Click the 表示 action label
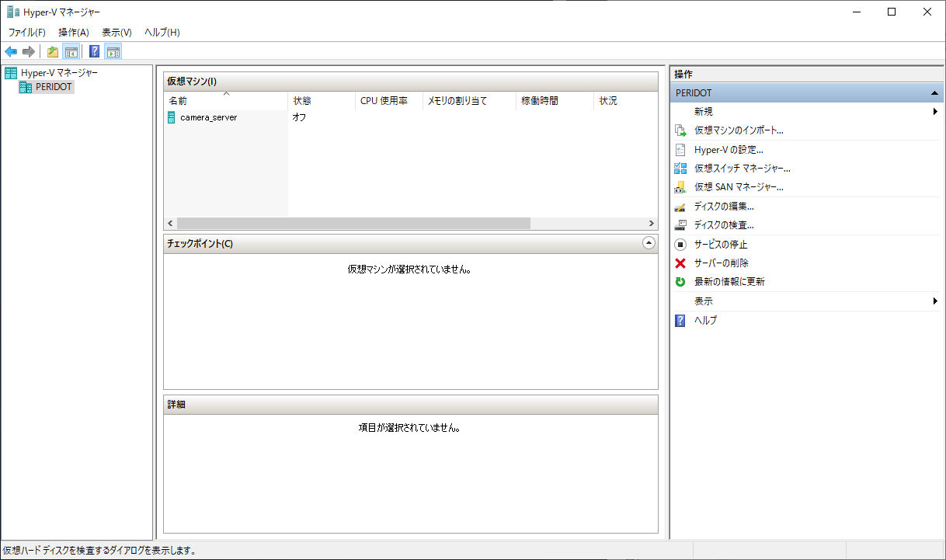 tap(704, 301)
